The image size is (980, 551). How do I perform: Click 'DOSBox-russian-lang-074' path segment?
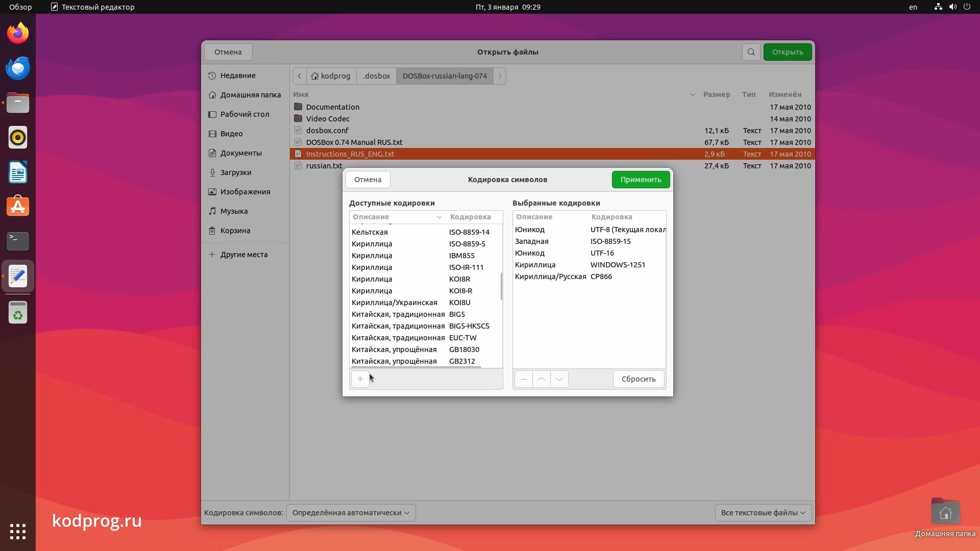(x=445, y=76)
